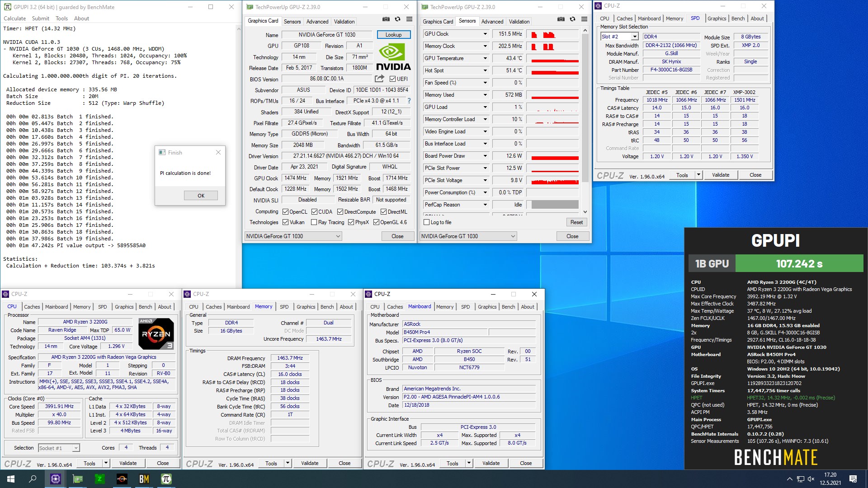Click PCIe Slot Voltage sensor graph
The image size is (868, 488).
[555, 180]
